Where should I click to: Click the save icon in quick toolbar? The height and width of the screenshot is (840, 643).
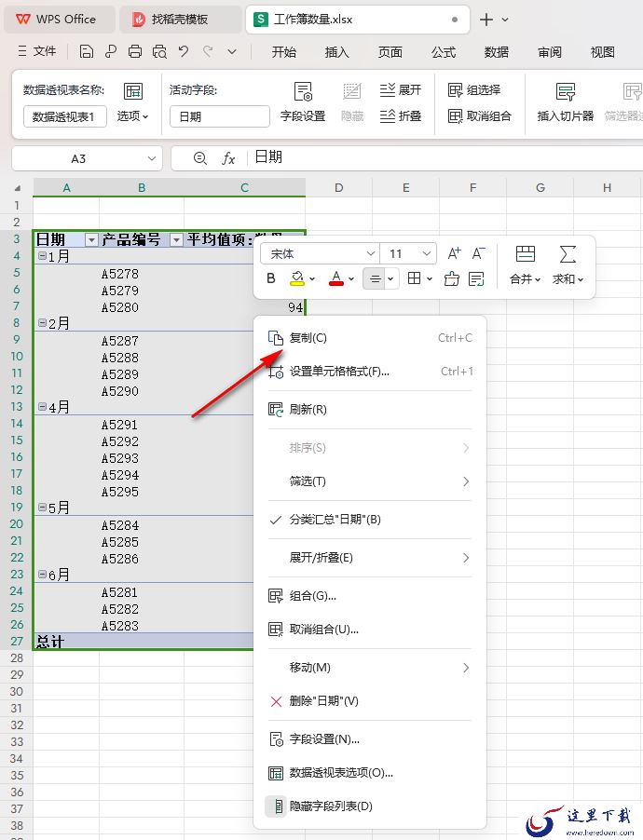point(87,51)
